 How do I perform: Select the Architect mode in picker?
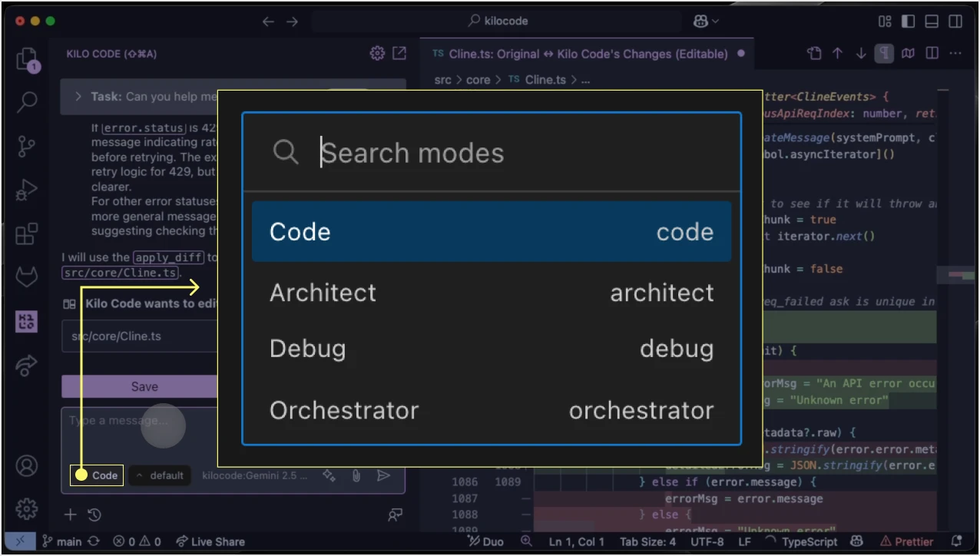point(492,293)
